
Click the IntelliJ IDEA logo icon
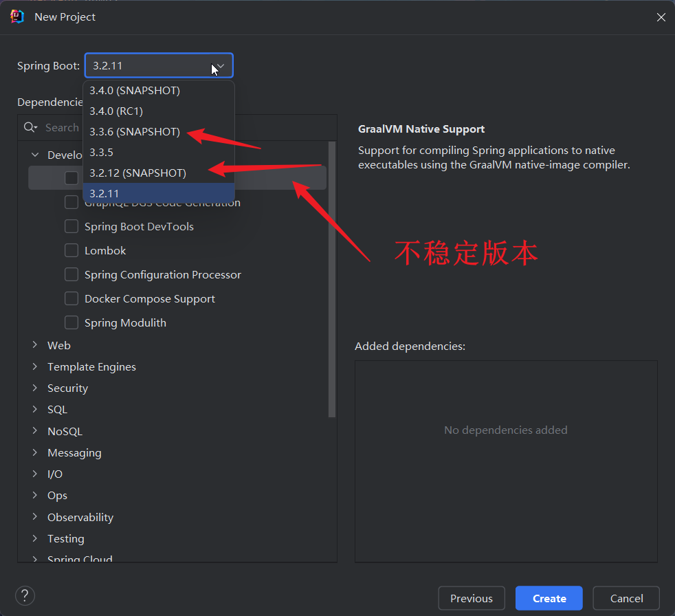[17, 16]
